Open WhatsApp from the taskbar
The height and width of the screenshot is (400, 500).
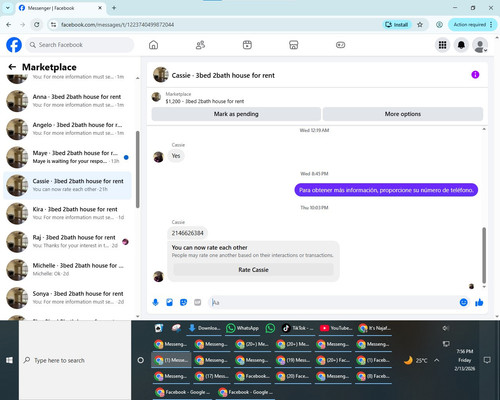(243, 328)
